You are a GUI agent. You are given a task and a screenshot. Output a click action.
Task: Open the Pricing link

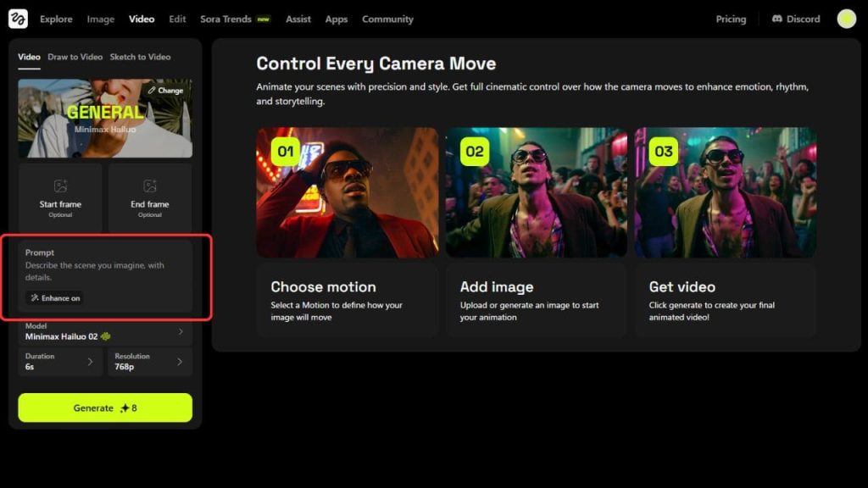[x=731, y=19]
